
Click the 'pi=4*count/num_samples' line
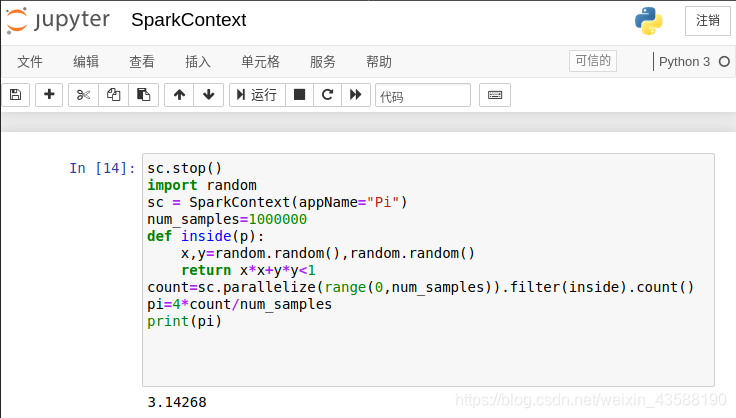point(239,304)
